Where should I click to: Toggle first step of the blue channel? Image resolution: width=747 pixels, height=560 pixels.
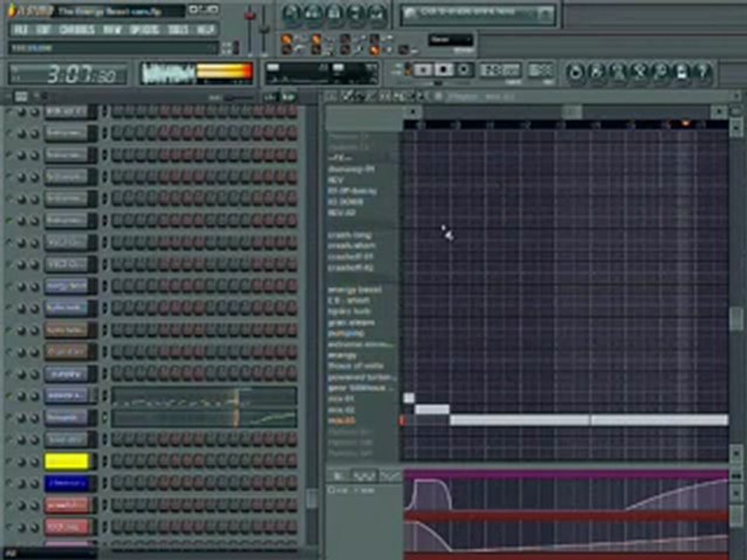117,483
